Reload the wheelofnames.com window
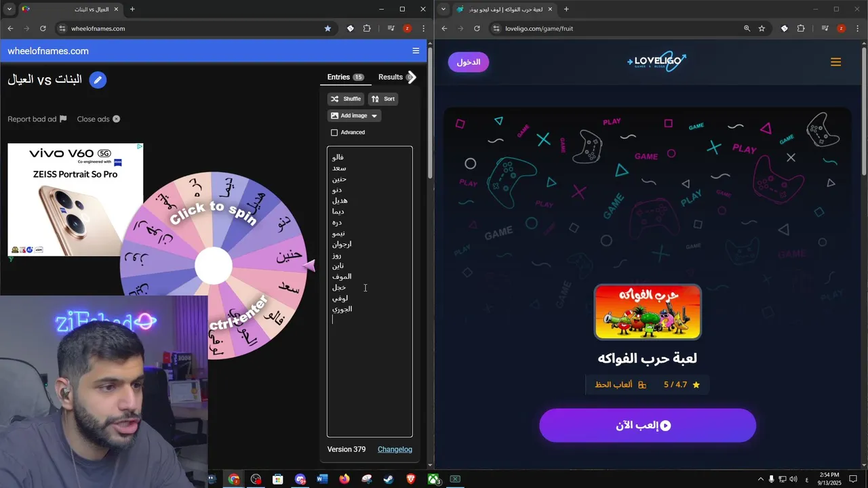868x488 pixels. pyautogui.click(x=43, y=28)
